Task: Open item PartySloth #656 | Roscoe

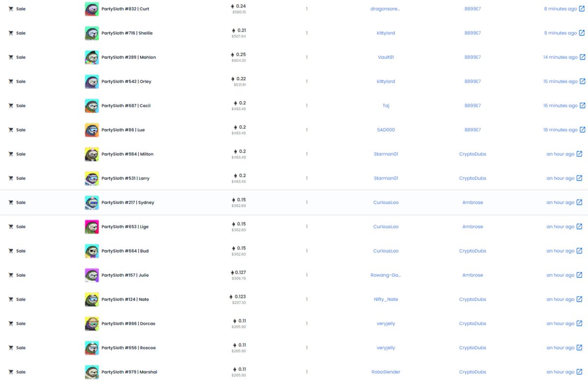Action: click(128, 348)
